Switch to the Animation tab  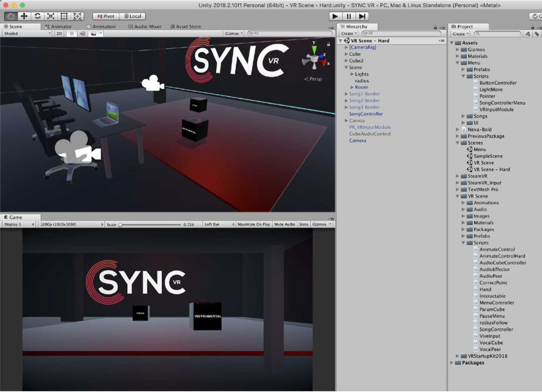tap(101, 27)
